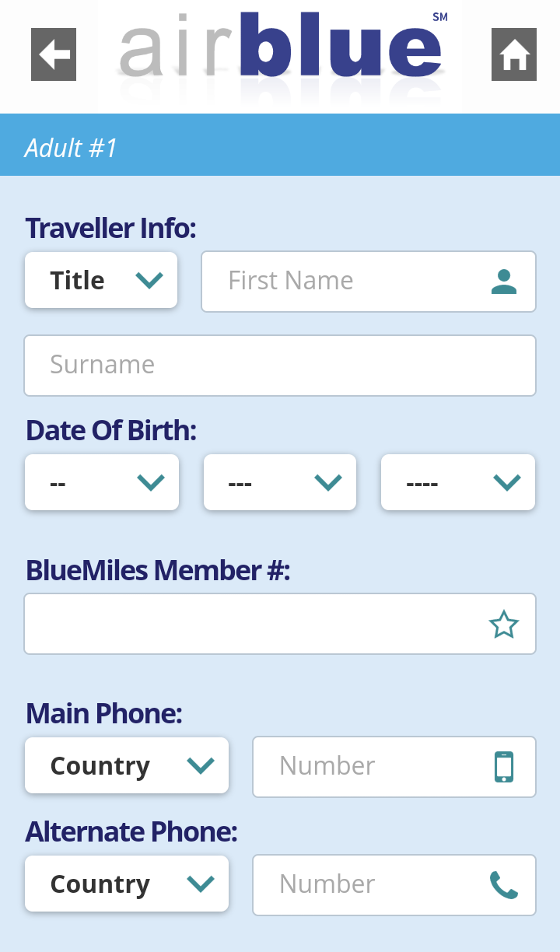Select Alternate Phone Country dropdown

127,884
